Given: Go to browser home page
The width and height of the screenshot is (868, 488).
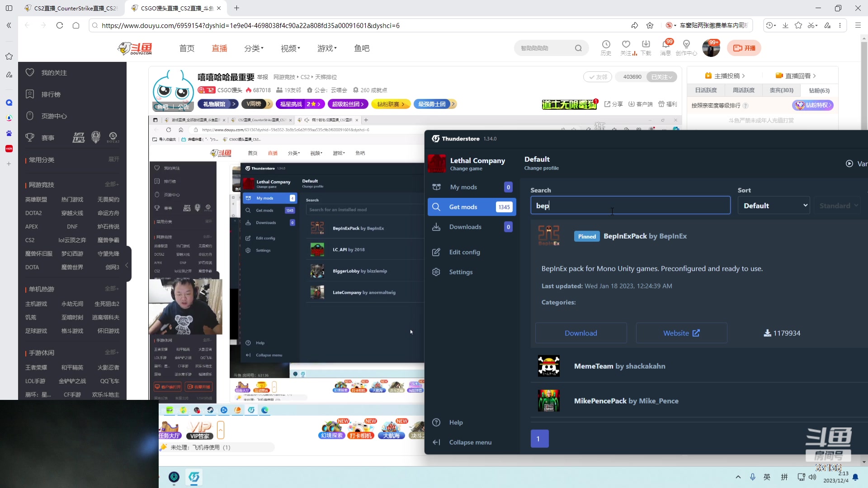Looking at the screenshot, I should (76, 25).
